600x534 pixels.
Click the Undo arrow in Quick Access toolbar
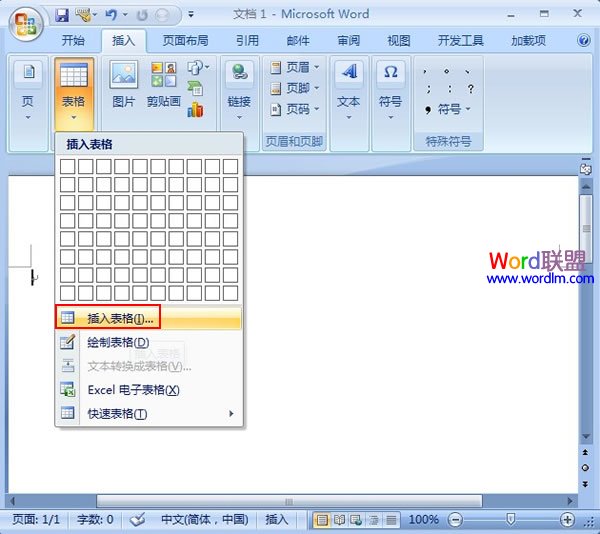pyautogui.click(x=111, y=15)
